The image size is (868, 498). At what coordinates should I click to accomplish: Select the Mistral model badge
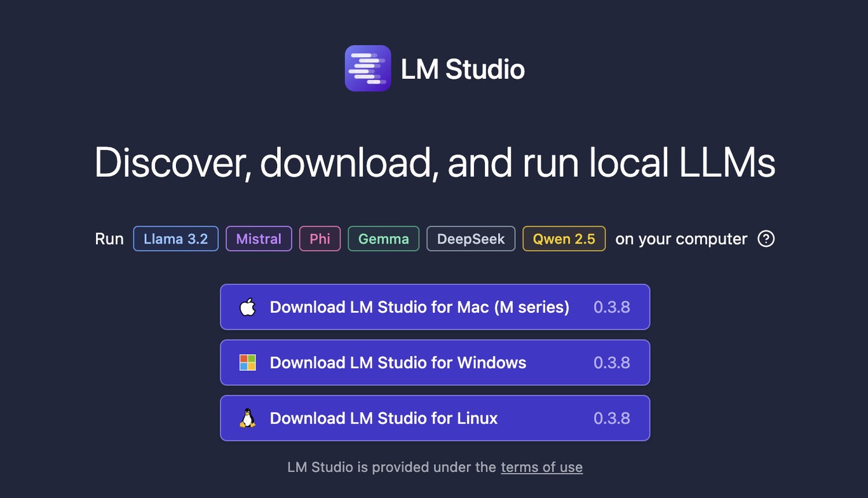(259, 239)
